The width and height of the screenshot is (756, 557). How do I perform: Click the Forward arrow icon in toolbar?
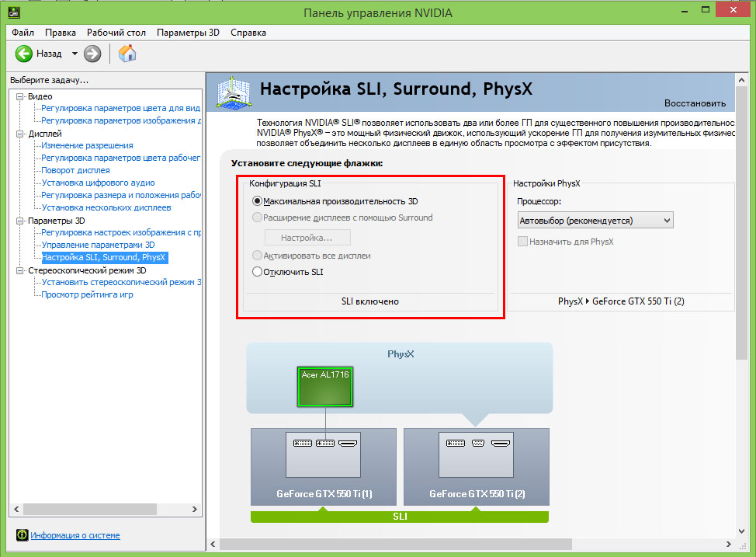click(x=92, y=54)
